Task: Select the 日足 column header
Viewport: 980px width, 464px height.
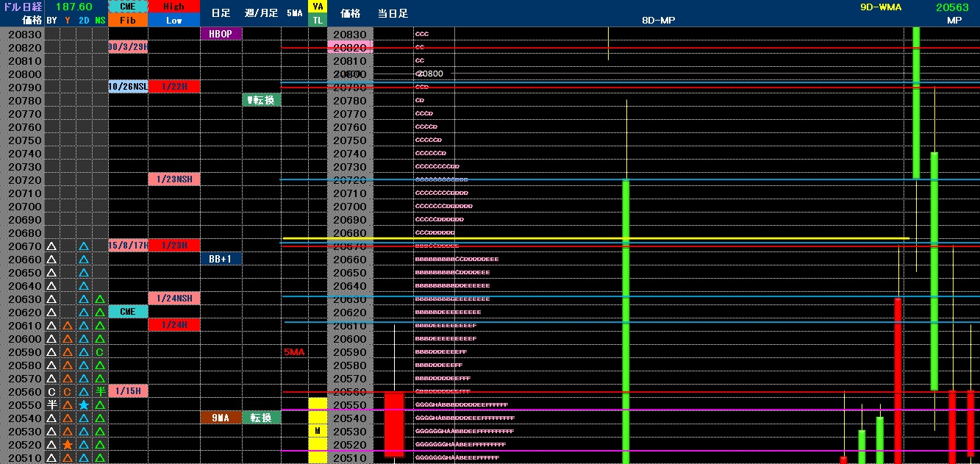Action: pyautogui.click(x=221, y=13)
